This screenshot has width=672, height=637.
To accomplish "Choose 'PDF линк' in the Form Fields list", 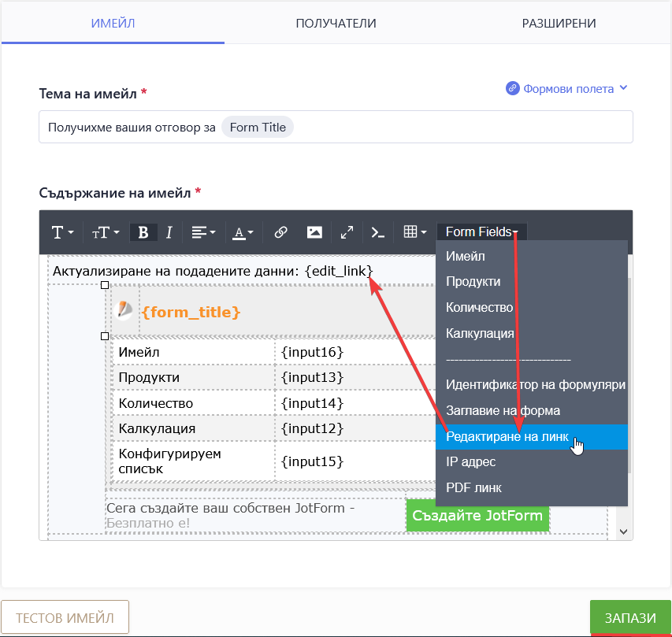I will (473, 487).
